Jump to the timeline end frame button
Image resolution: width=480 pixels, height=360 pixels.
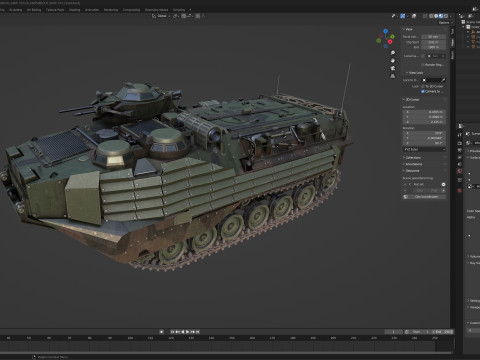click(x=198, y=332)
